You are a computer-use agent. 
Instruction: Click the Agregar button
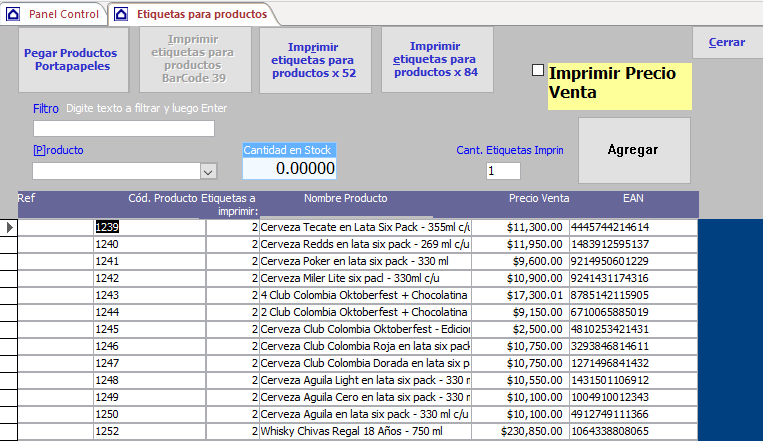tap(634, 150)
